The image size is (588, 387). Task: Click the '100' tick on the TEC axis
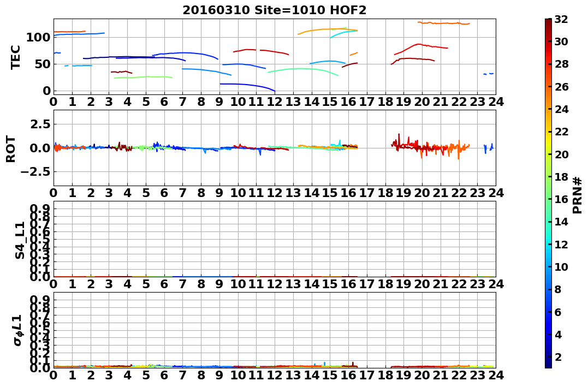(38, 37)
